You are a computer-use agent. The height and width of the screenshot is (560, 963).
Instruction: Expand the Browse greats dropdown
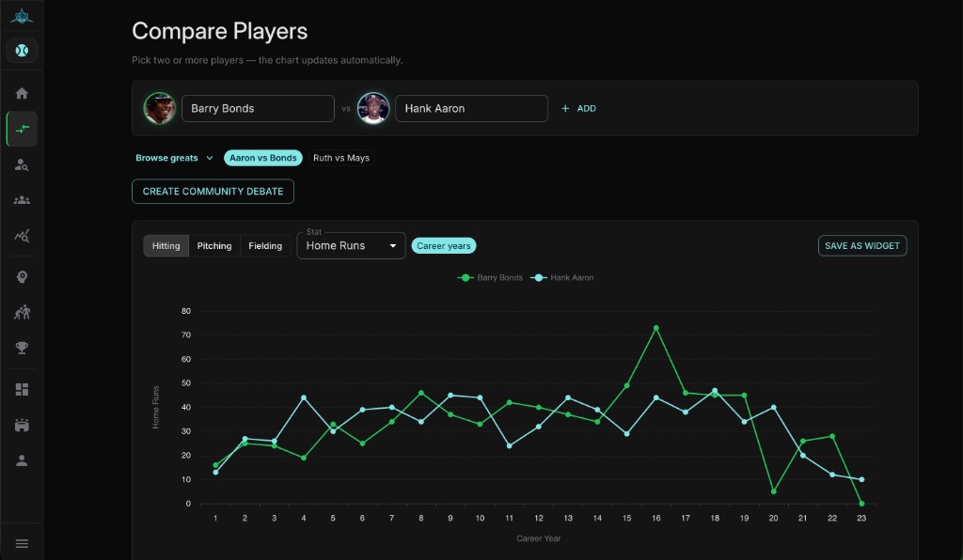174,158
